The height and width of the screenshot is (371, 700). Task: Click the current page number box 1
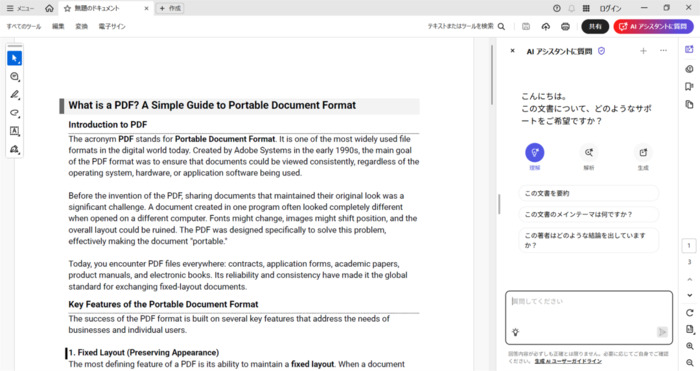point(689,246)
